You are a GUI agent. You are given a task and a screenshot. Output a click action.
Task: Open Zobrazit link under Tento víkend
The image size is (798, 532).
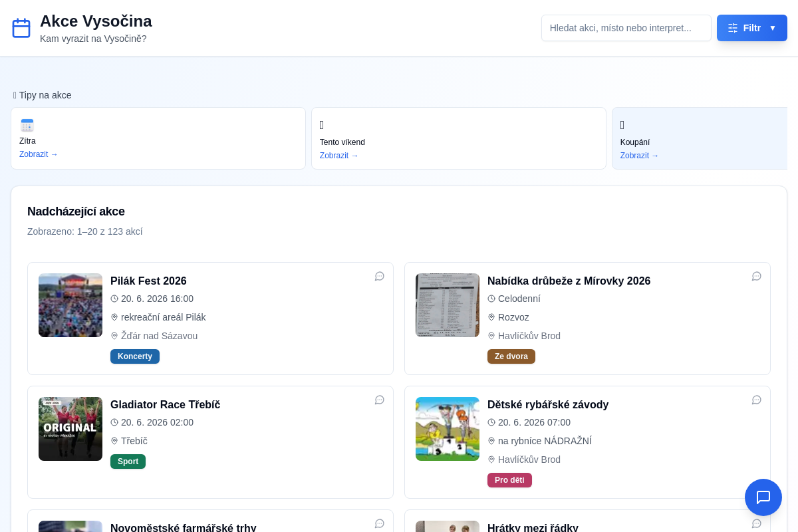coord(339,156)
